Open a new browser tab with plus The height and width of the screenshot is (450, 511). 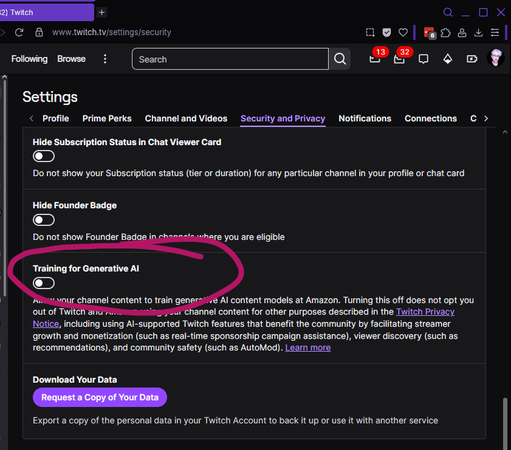(x=102, y=13)
